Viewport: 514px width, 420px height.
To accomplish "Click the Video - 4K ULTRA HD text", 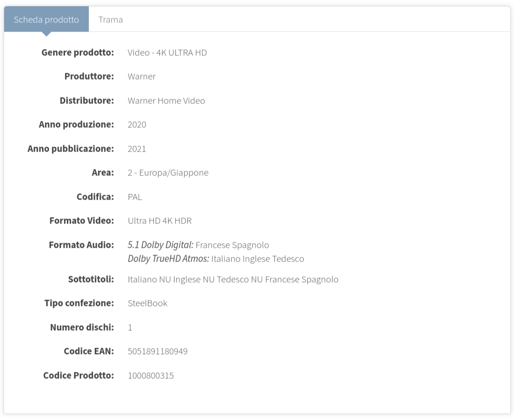I will (x=167, y=53).
